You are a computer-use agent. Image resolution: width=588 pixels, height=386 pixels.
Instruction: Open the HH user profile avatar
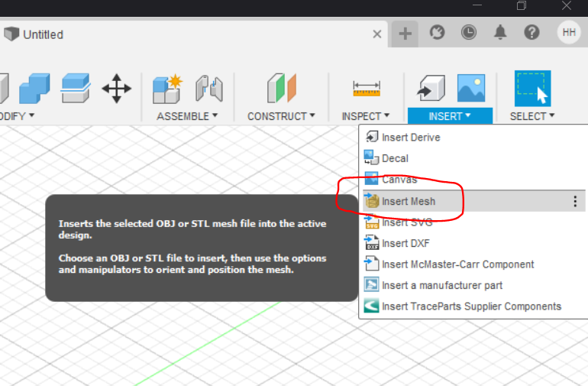pos(569,33)
